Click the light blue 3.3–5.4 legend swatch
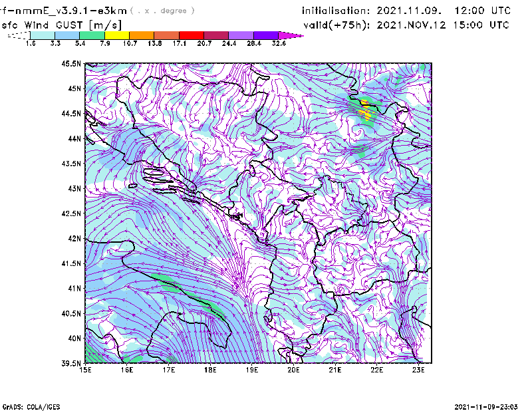Image resolution: width=532 pixels, height=411 pixels. tap(67, 35)
